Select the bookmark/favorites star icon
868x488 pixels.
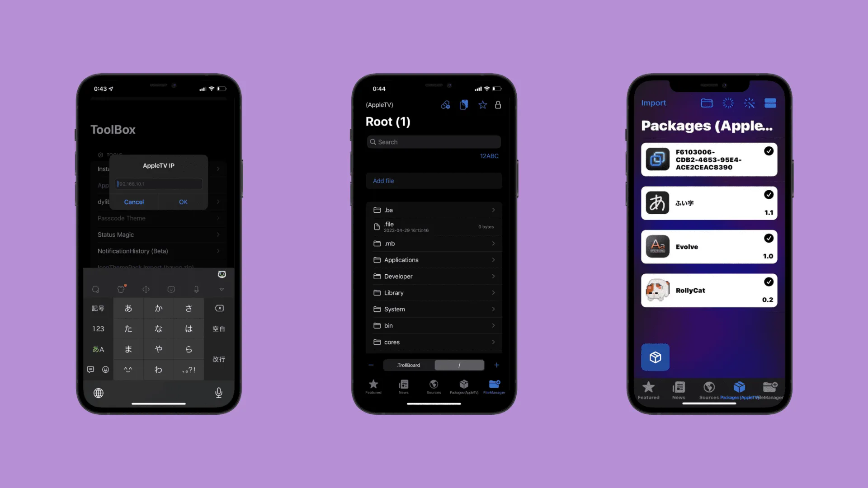483,105
